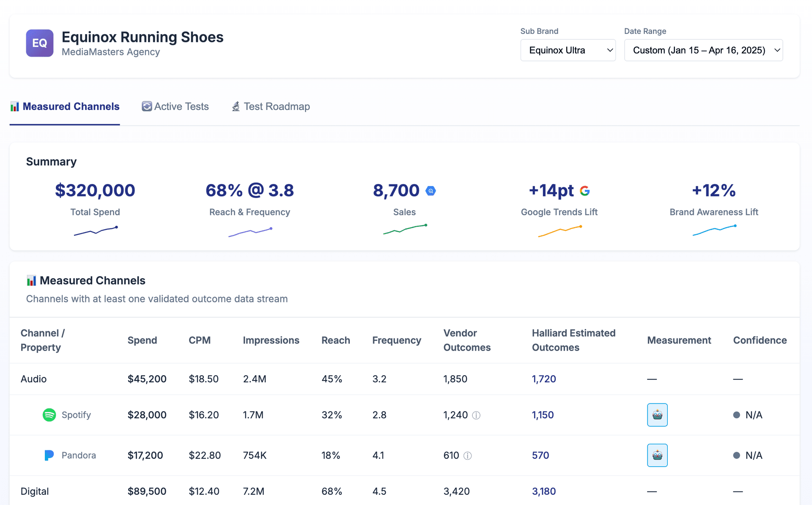Click the +12% Brand Awareness value
The height and width of the screenshot is (505, 812).
714,191
